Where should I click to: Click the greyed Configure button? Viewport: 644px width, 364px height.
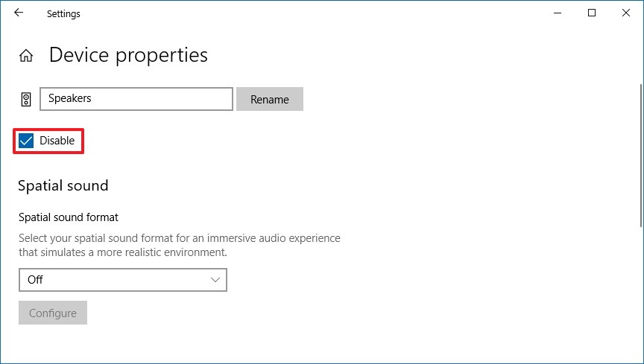(53, 313)
